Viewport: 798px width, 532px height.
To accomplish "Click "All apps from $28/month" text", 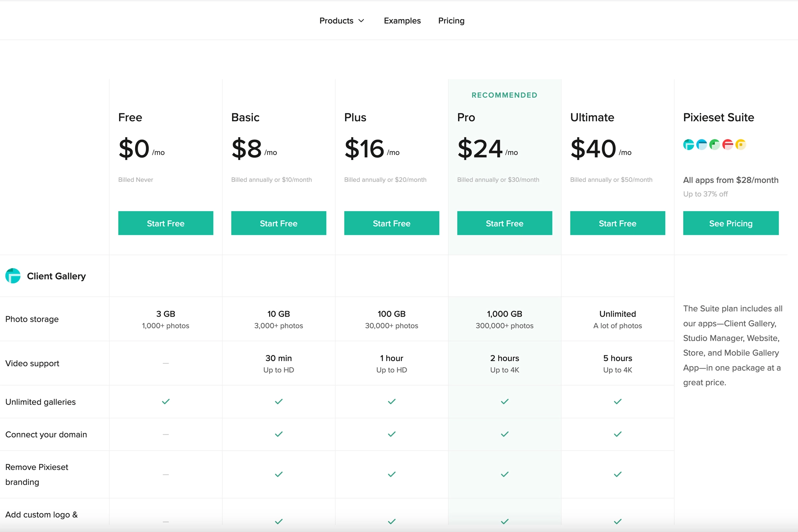I will 731,180.
